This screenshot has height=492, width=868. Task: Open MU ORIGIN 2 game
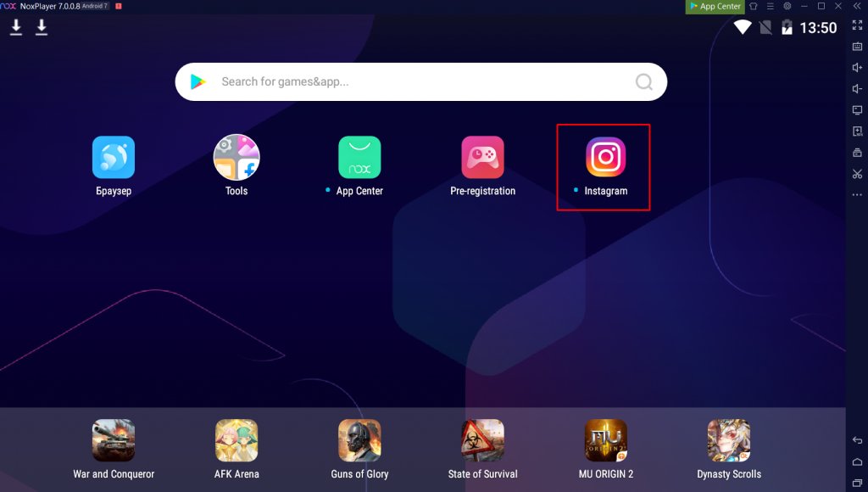click(605, 441)
